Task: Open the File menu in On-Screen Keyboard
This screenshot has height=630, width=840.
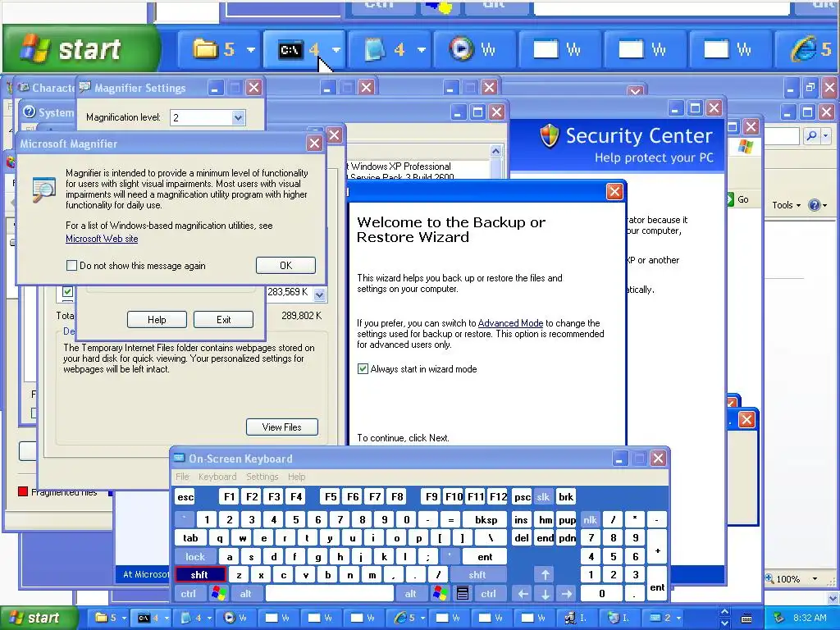Action: point(182,477)
